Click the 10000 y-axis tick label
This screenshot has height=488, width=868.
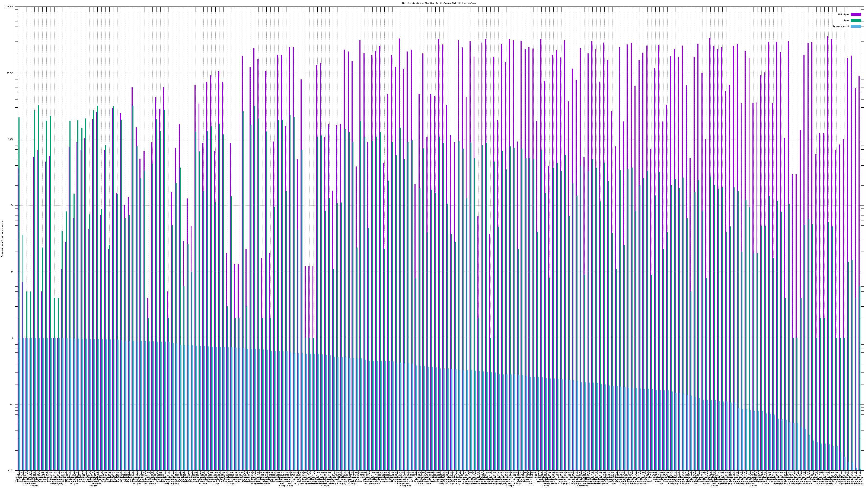coord(11,73)
